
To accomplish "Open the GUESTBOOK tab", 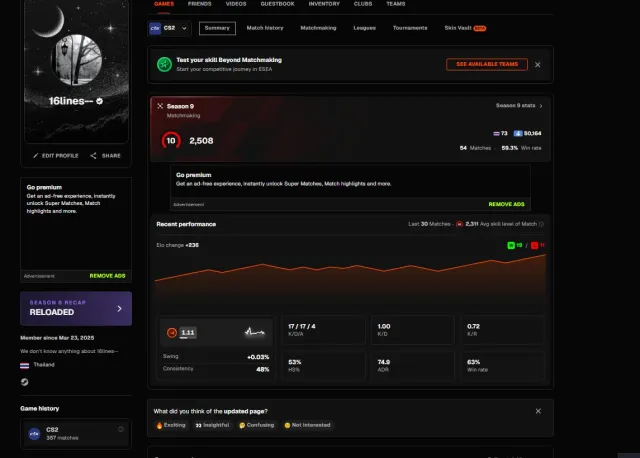I will [277, 4].
